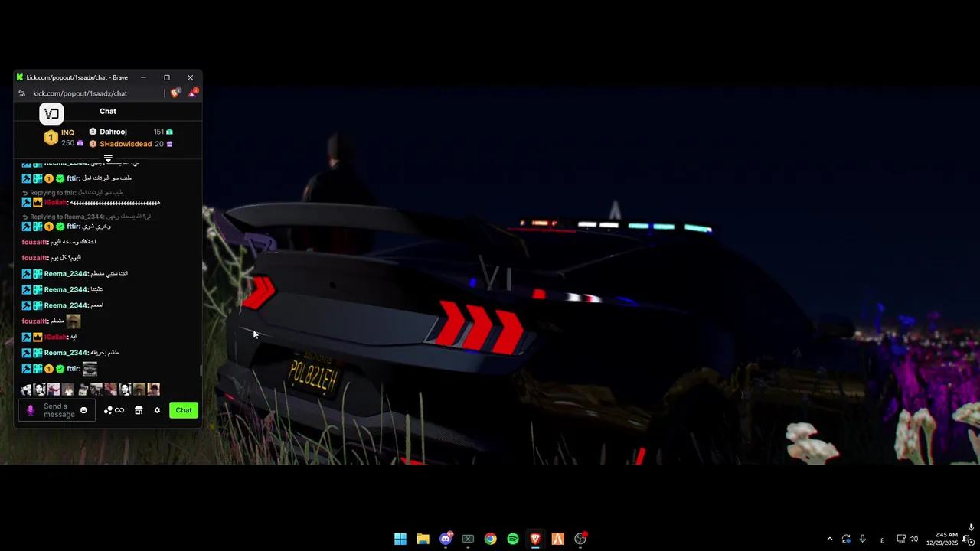Open the notification icon at taskbar's right end

pos(969,539)
